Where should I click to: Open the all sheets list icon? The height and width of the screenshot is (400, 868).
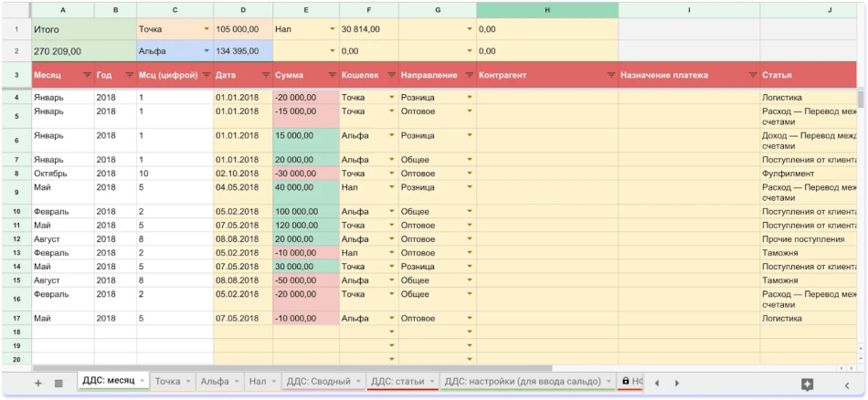click(x=58, y=383)
